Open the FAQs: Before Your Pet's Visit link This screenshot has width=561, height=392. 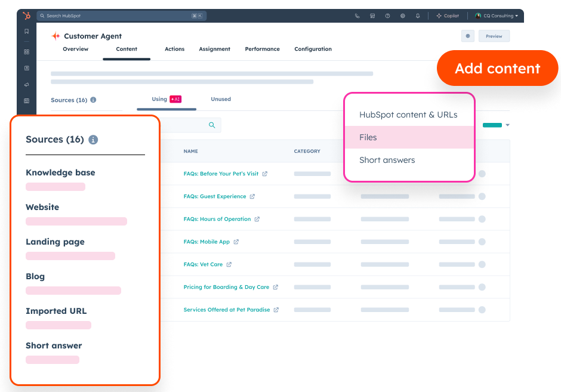pyautogui.click(x=221, y=174)
